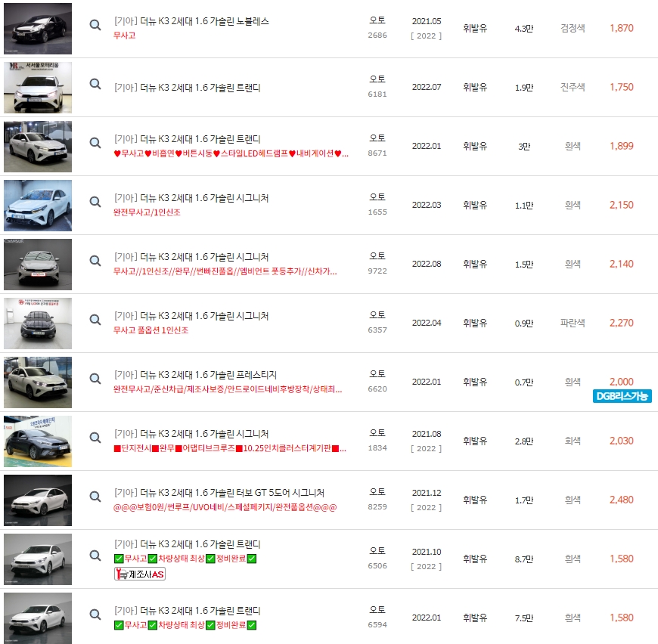This screenshot has height=644, width=658.
Task: Open 시그니처 listing title priced 2,270
Action: point(191,316)
